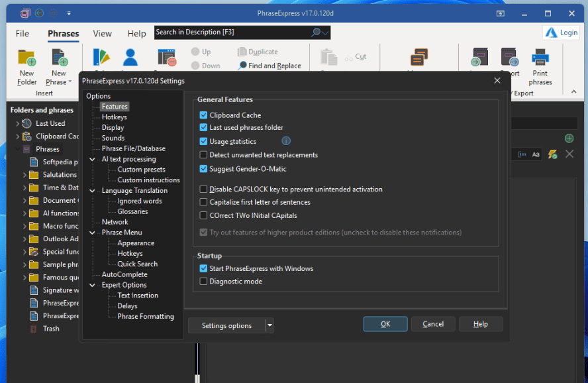Open New Phrase dropdown arrow
Viewport: 588px width, 383px height.
(x=70, y=82)
